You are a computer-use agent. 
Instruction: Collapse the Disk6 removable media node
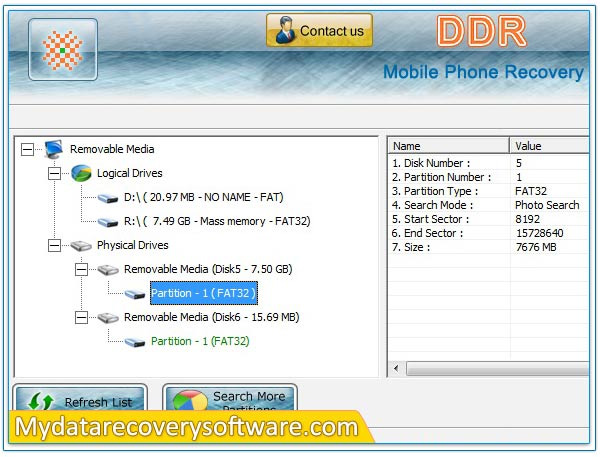[81, 317]
